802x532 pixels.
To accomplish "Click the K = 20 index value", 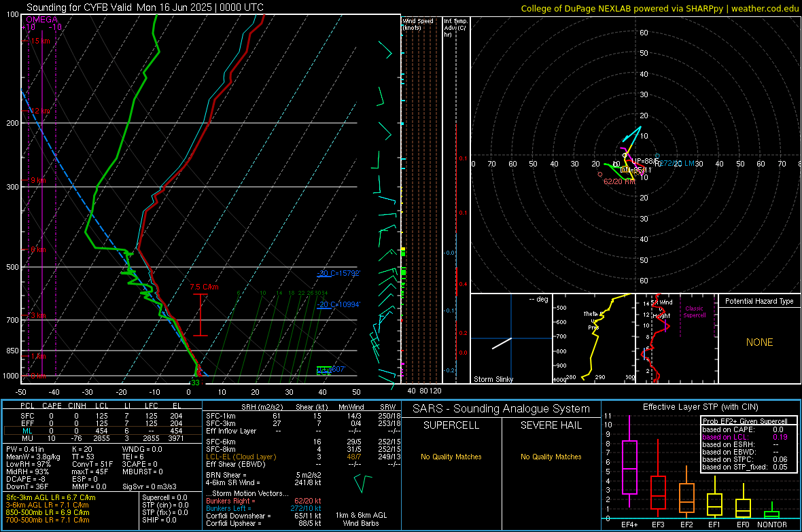I will click(82, 449).
